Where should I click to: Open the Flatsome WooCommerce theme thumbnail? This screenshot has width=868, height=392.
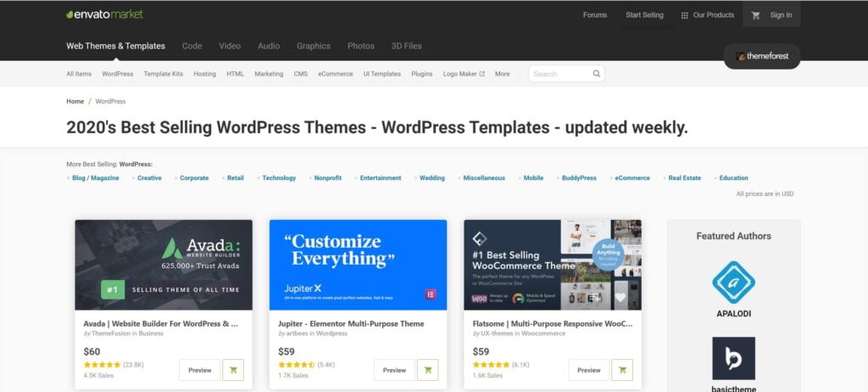[x=553, y=265]
